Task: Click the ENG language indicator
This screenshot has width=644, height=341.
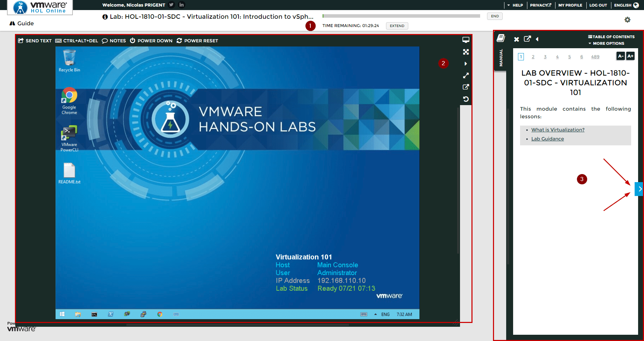Action: (385, 314)
